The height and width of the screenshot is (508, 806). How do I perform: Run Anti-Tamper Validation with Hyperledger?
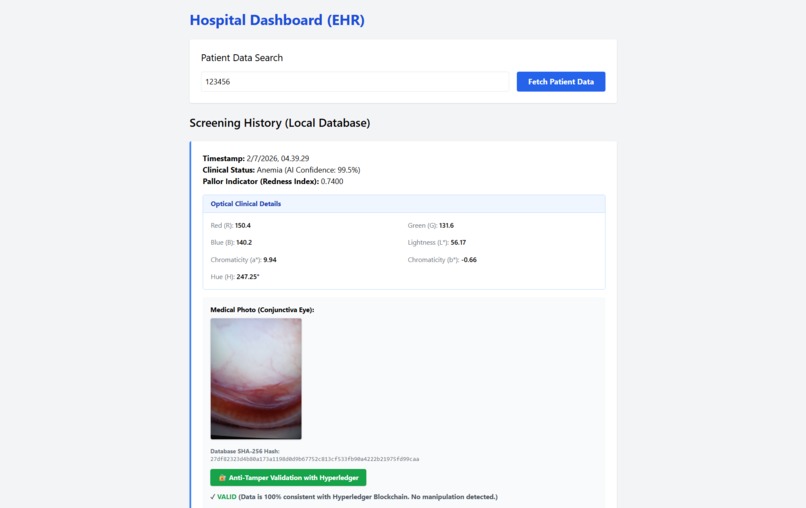(288, 478)
